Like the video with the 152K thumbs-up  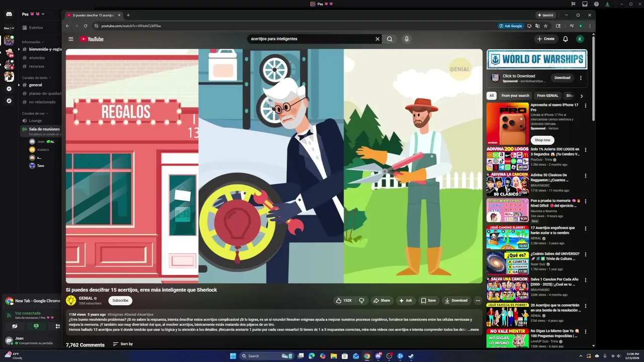tap(344, 300)
